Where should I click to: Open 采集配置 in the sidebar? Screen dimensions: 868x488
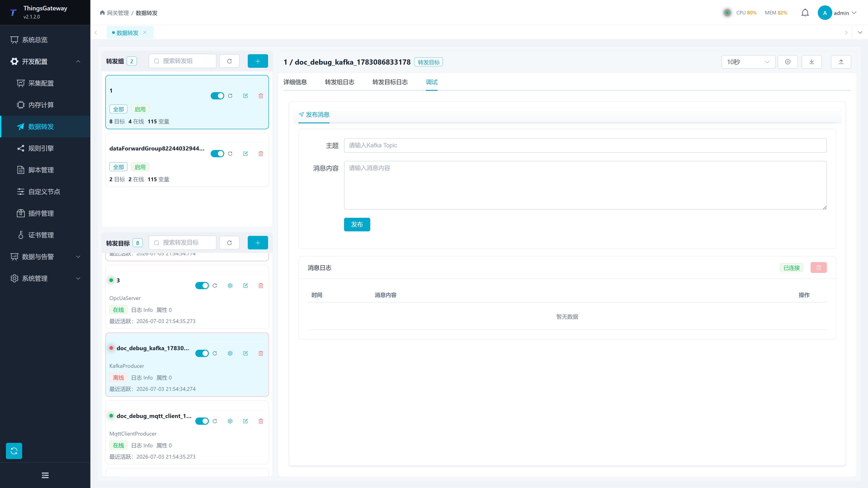click(45, 83)
